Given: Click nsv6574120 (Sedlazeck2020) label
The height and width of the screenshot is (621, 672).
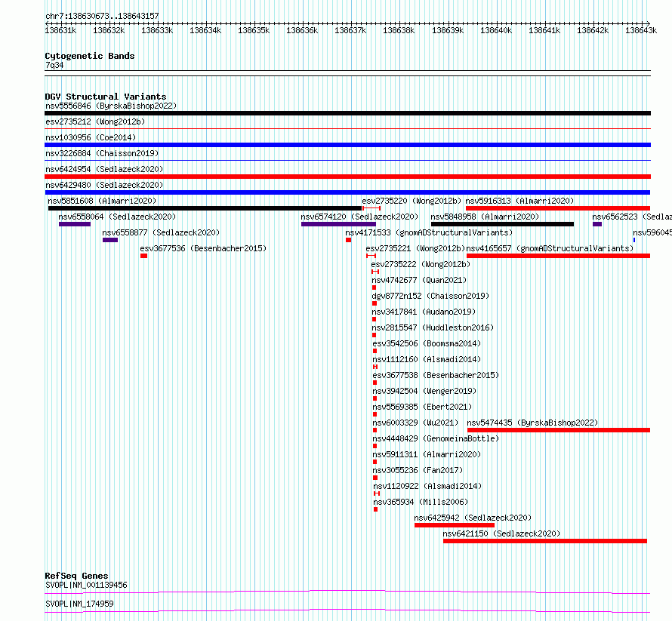Looking at the screenshot, I should 359,217.
